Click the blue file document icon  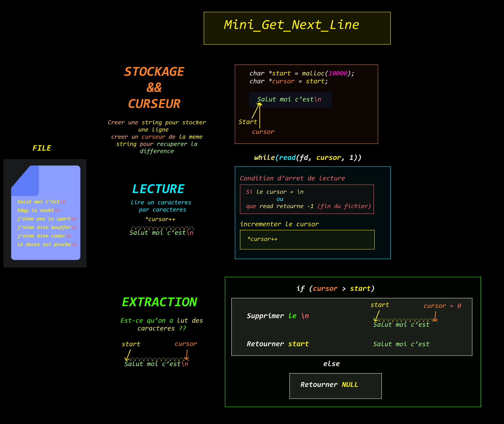tap(46, 212)
